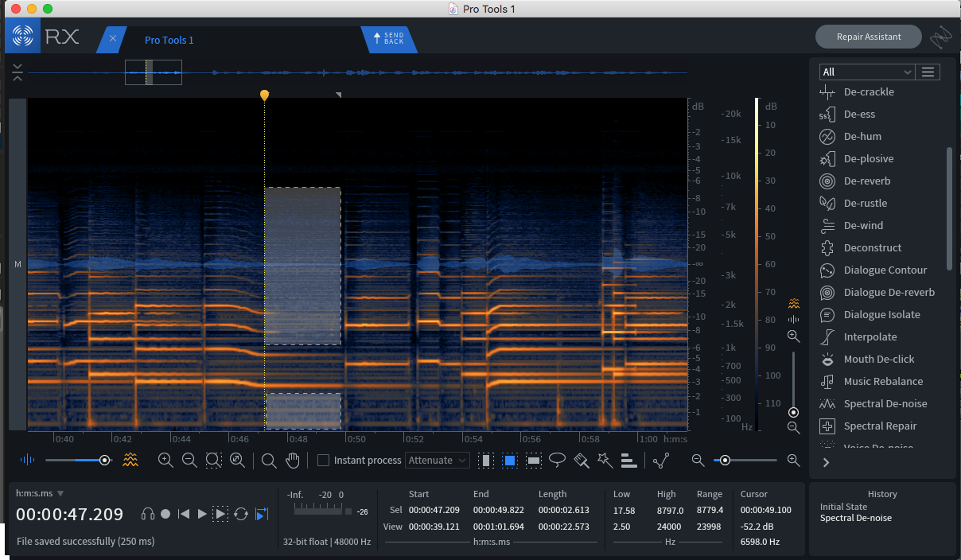This screenshot has width=961, height=560.
Task: Select the Magic Wand tool
Action: coord(605,460)
